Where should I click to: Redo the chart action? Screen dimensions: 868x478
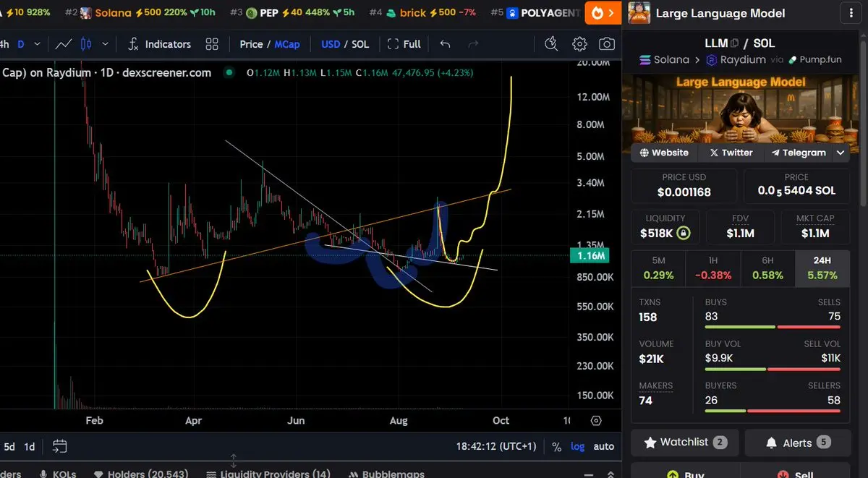(x=473, y=44)
